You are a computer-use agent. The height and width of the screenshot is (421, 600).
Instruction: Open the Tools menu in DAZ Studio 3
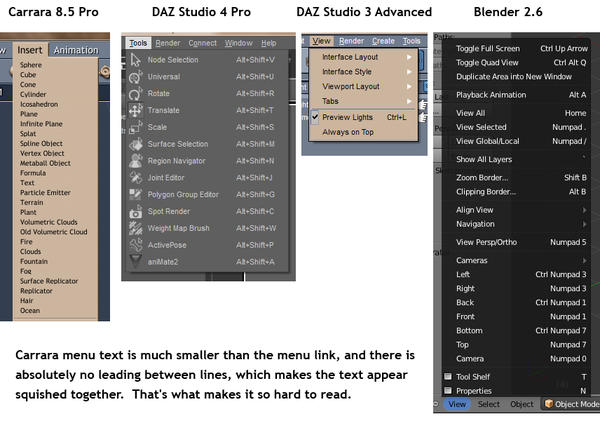[x=411, y=41]
